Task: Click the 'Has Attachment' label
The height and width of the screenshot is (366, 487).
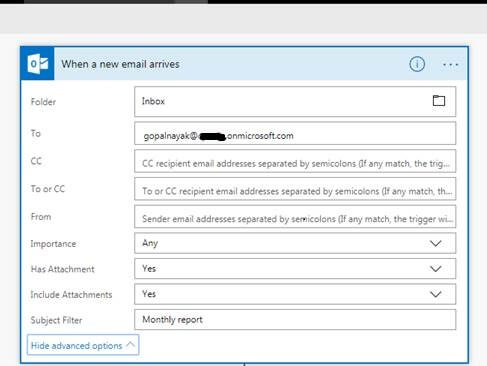Action: 63,269
